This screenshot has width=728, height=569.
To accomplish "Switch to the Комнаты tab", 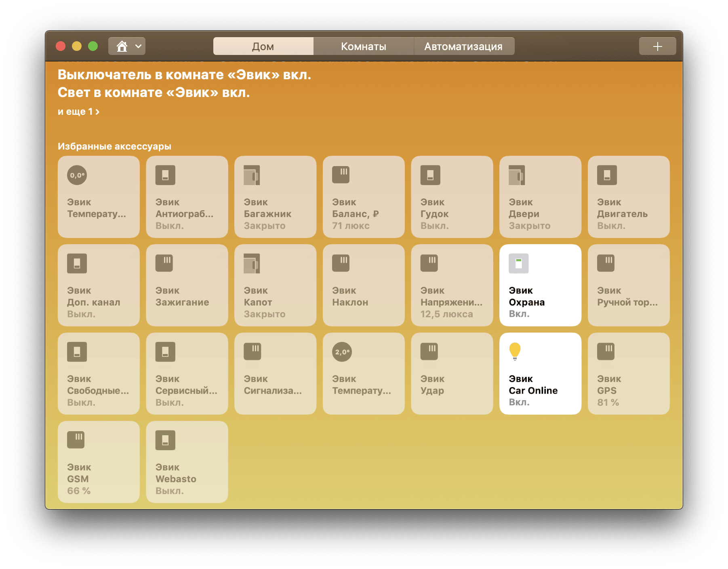I will pyautogui.click(x=364, y=46).
